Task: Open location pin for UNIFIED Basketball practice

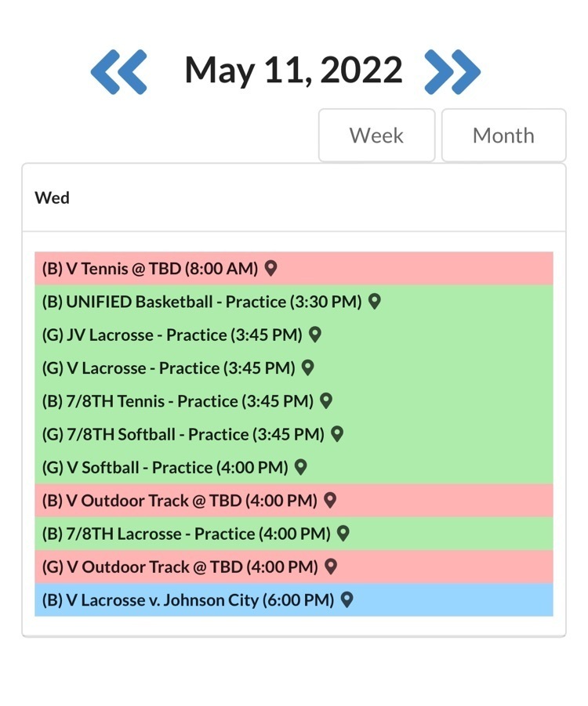Action: point(375,301)
